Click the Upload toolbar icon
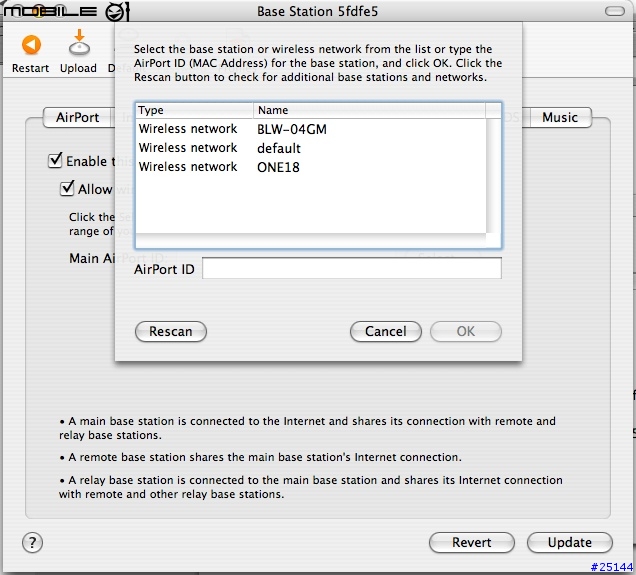The width and height of the screenshot is (636, 575). click(x=79, y=43)
